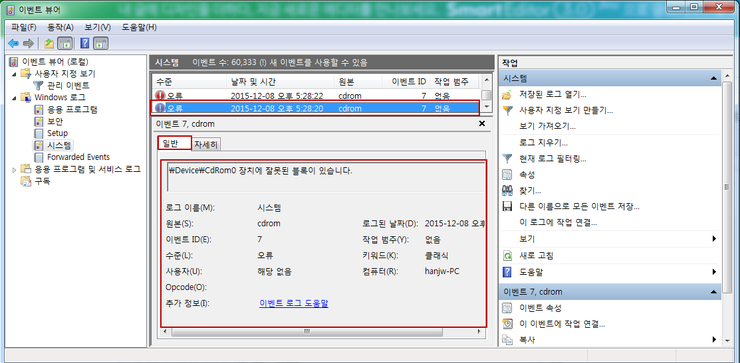
Task: Sort by 원본 column header
Action: pyautogui.click(x=358, y=81)
